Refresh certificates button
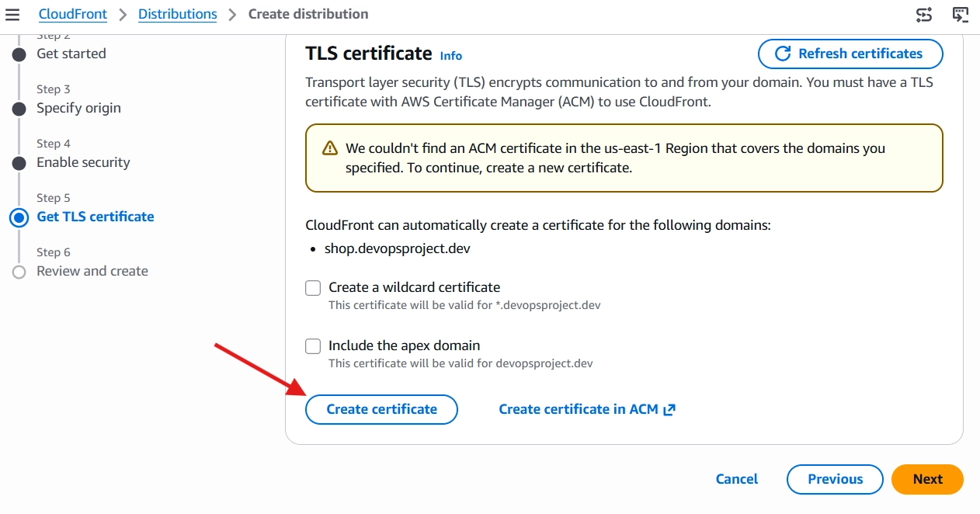Image resolution: width=980 pixels, height=514 pixels. tap(850, 54)
